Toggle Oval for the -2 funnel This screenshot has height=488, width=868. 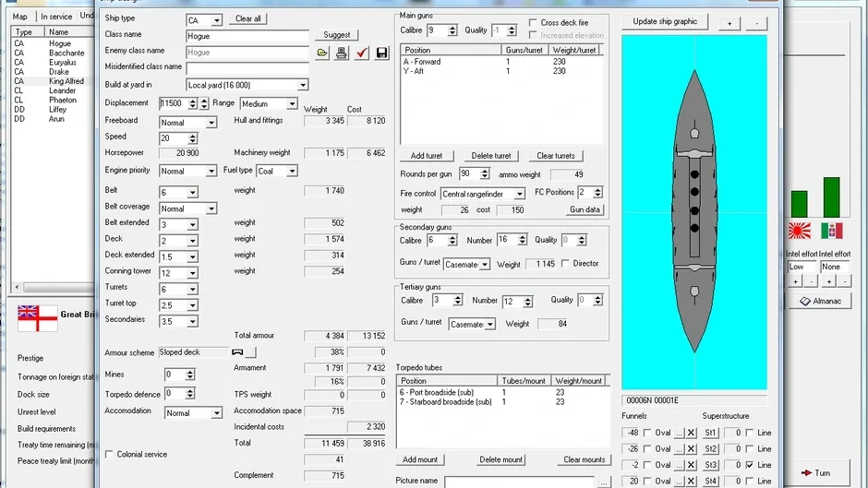647,465
